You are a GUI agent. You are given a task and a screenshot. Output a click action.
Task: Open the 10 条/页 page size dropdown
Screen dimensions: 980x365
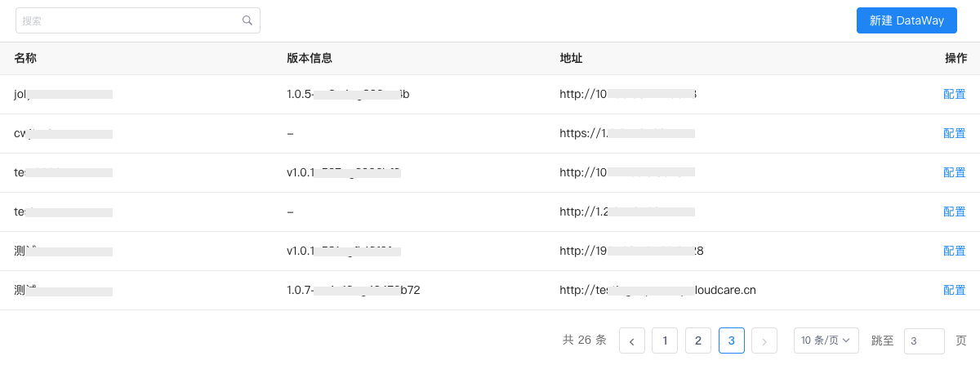click(826, 341)
